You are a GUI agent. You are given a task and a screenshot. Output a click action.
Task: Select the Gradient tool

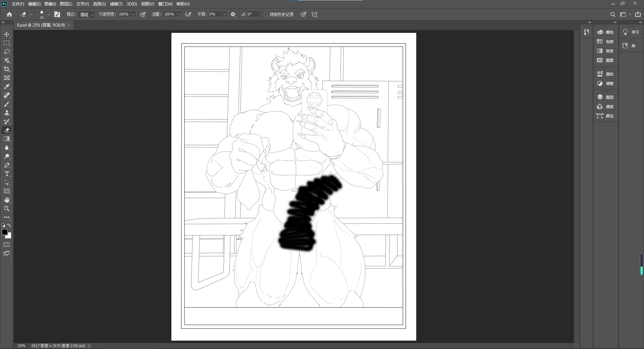click(7, 139)
